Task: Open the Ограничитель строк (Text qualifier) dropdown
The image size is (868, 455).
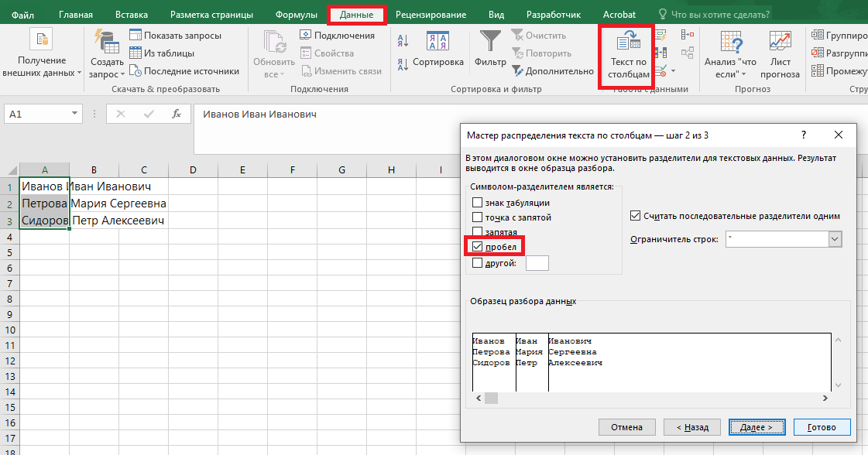Action: 835,239
